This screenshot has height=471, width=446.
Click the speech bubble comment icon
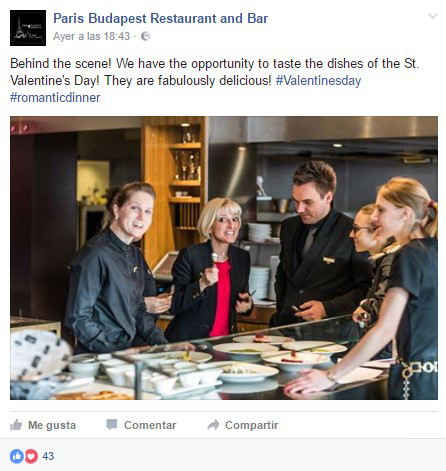click(112, 425)
